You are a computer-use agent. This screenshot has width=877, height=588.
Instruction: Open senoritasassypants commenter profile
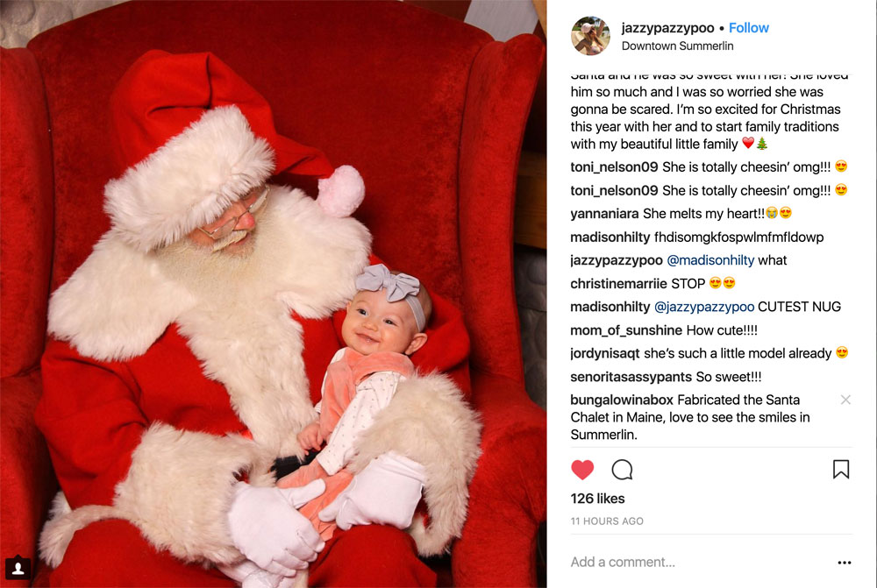pos(631,377)
